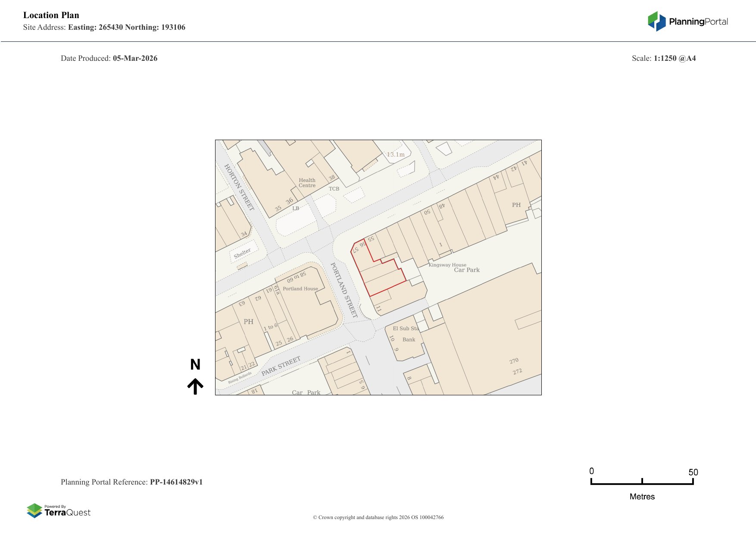Click the Kingsway House label on map
Screen dimensions: 756x535
(447, 265)
